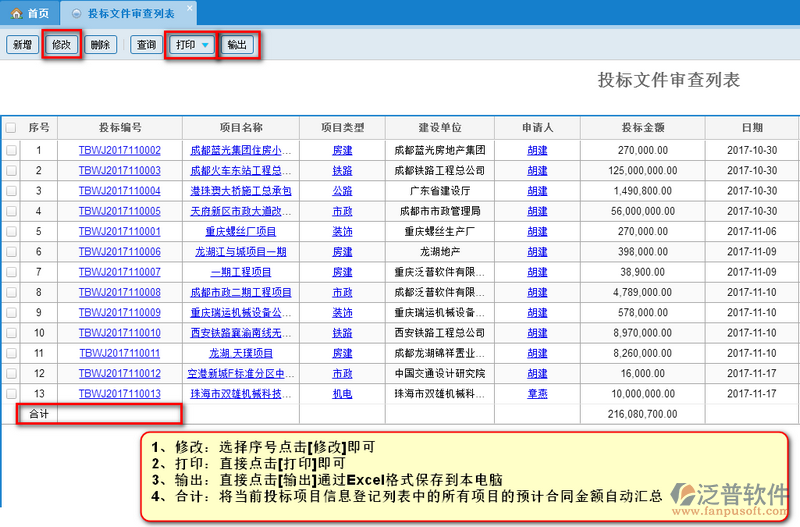Click the 新增 button
This screenshot has width=800, height=527.
[20, 45]
